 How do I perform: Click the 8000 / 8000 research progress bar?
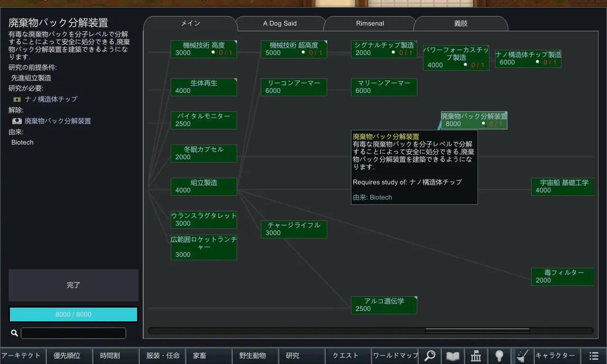[x=74, y=314]
